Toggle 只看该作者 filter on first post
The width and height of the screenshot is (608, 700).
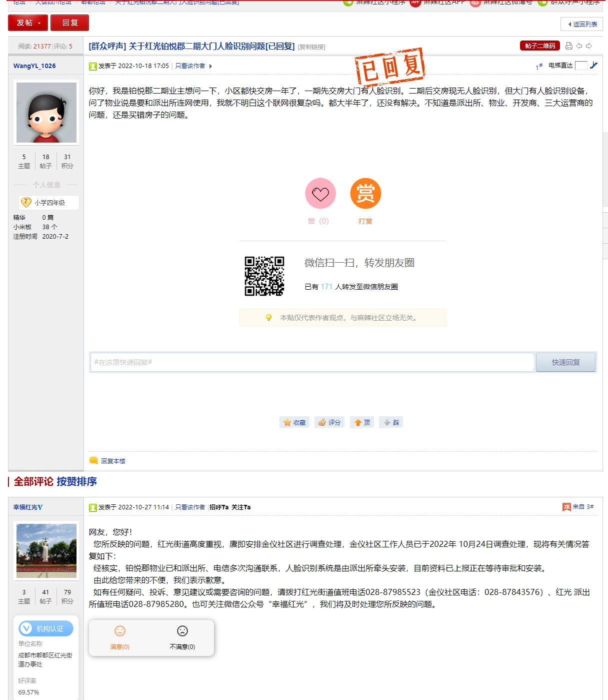pos(190,66)
